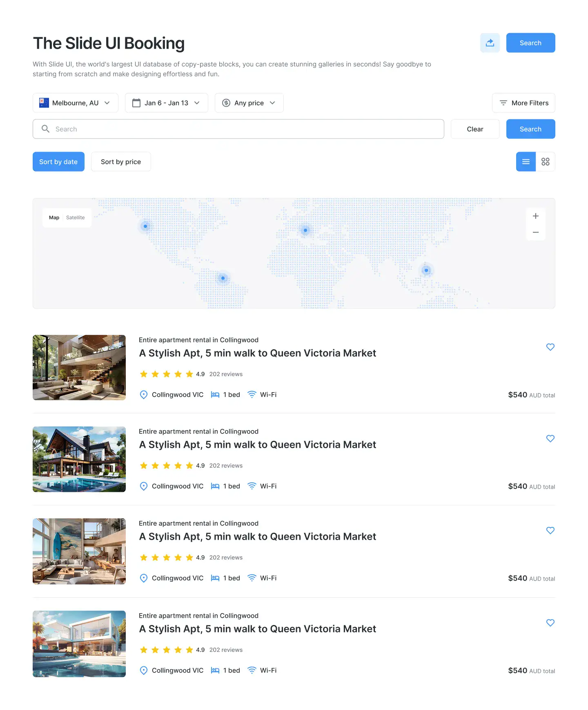The width and height of the screenshot is (588, 710).
Task: Click '202 reviews' on the first listing
Action: [x=226, y=374]
